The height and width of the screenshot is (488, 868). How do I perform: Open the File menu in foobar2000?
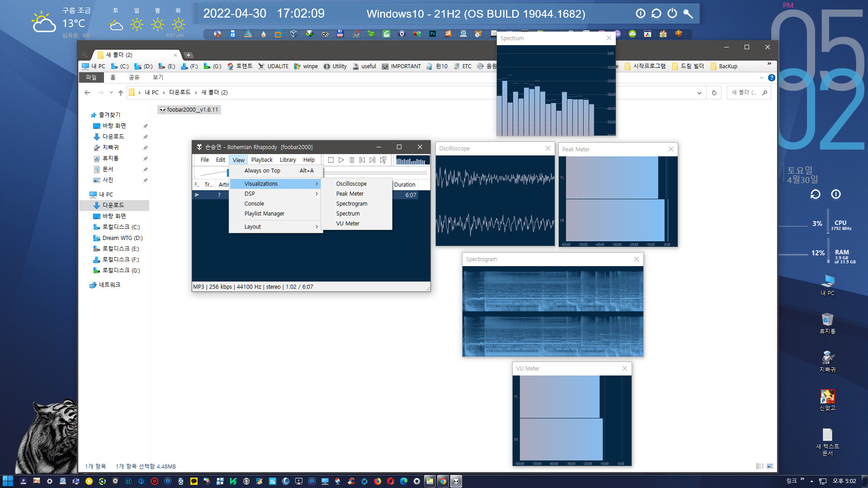(205, 160)
